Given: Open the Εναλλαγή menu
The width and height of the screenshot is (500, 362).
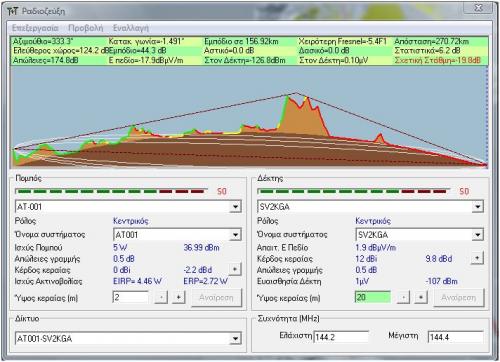Looking at the screenshot, I should pos(131,28).
